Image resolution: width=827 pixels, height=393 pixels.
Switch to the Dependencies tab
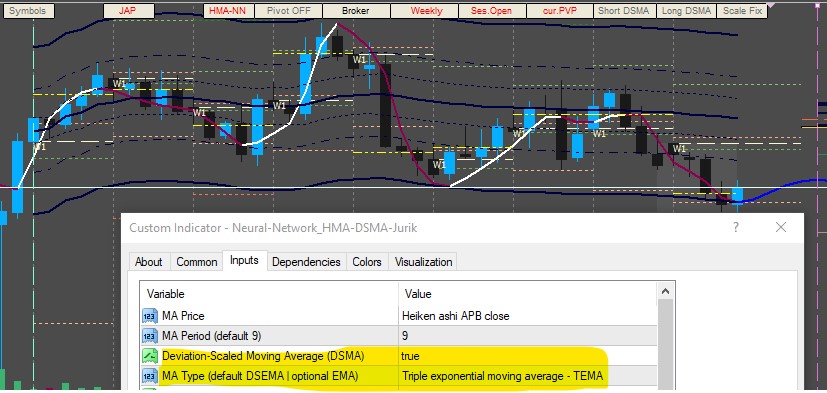(x=306, y=262)
